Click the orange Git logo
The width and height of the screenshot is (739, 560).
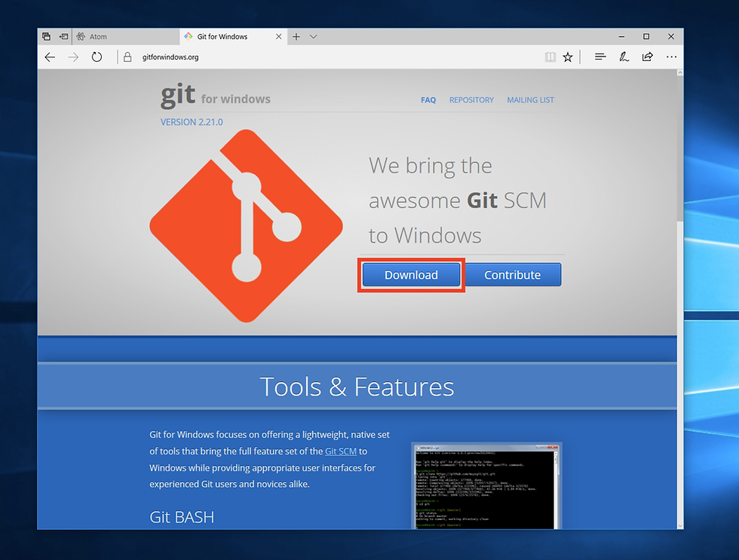(x=246, y=226)
